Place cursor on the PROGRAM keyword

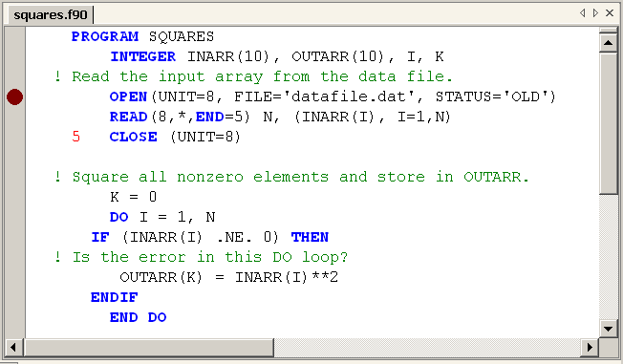coord(105,36)
